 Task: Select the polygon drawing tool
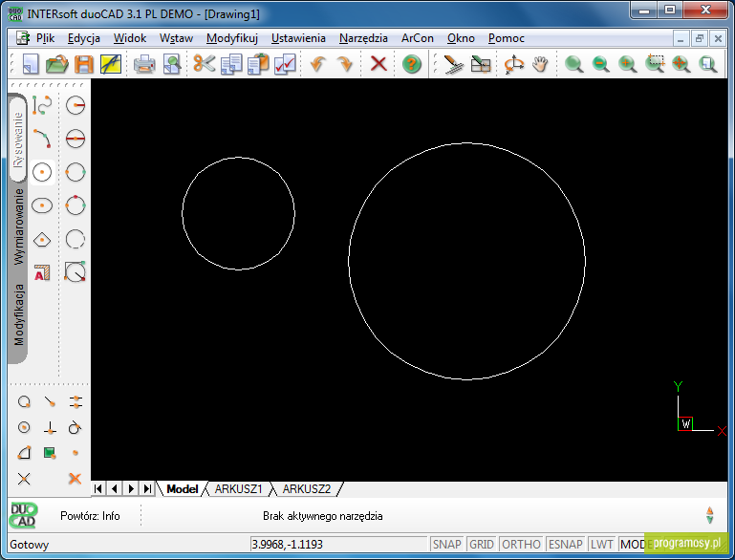click(x=42, y=240)
